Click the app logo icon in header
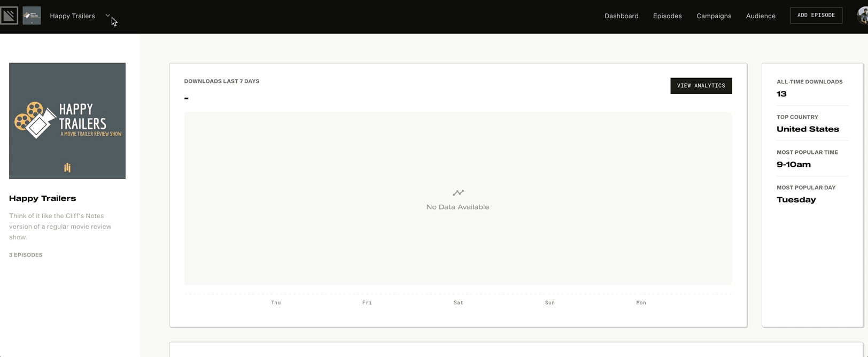The width and height of the screenshot is (868, 357). point(9,15)
